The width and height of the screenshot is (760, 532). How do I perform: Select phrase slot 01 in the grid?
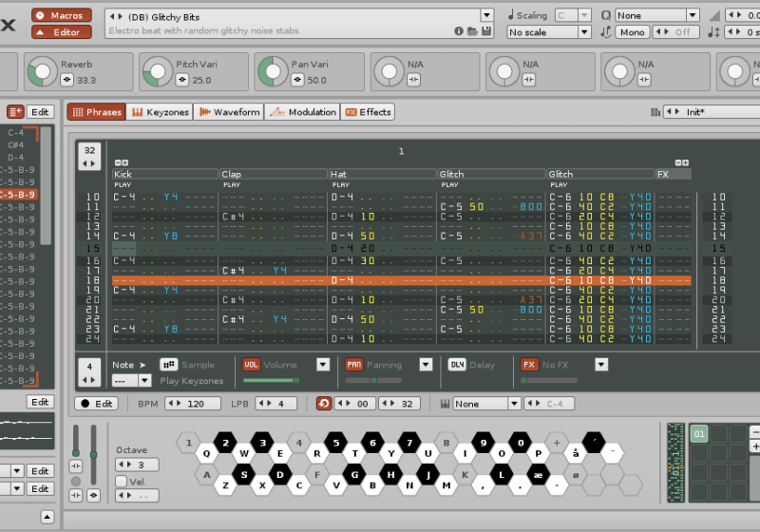(x=698, y=434)
